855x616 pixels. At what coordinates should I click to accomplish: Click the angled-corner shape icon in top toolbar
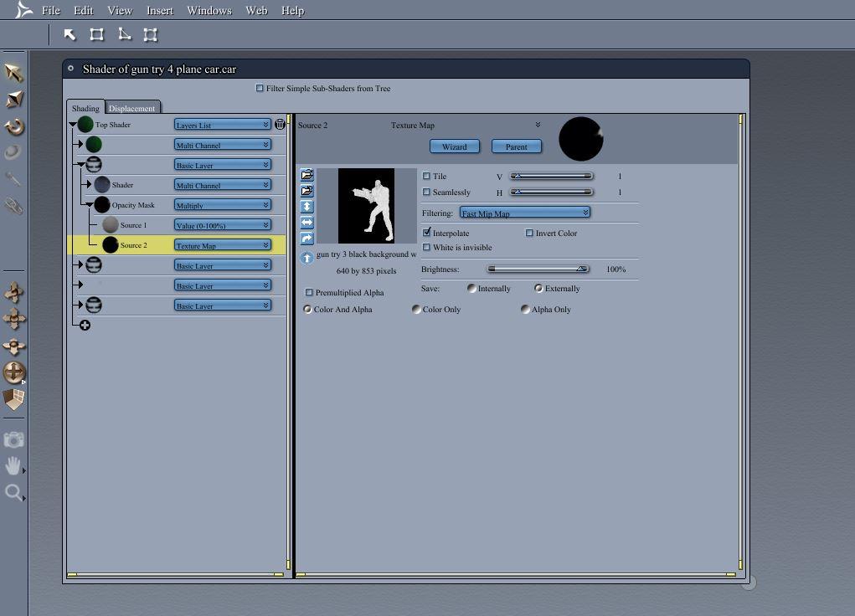point(124,34)
